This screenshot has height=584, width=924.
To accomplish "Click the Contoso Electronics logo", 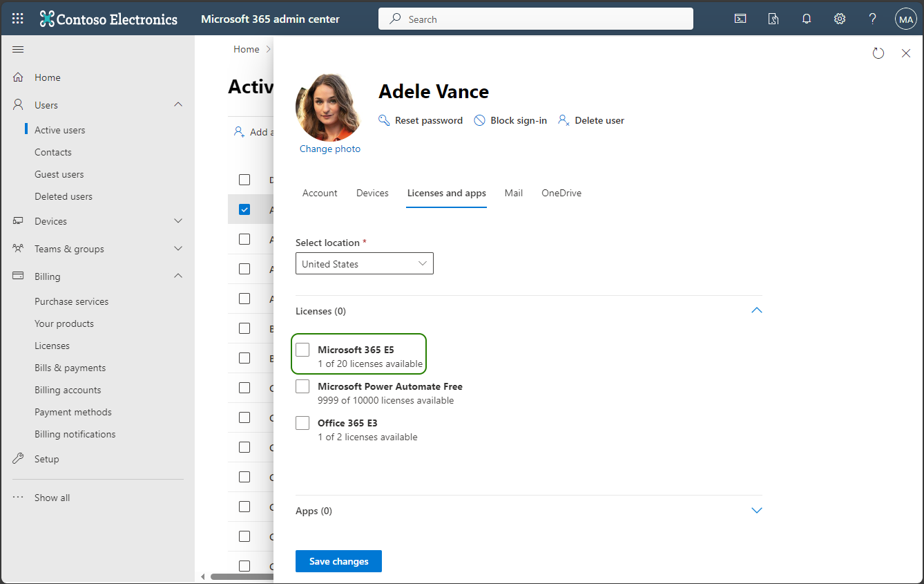I will tap(108, 19).
